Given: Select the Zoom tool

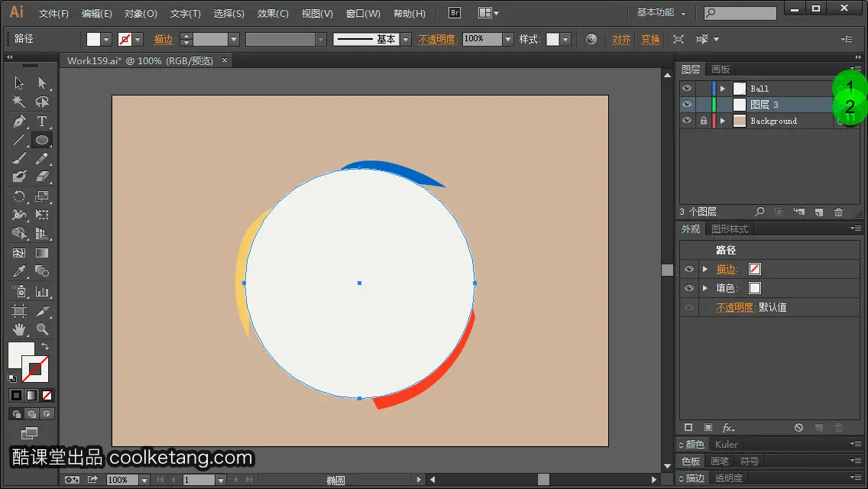Looking at the screenshot, I should point(42,329).
